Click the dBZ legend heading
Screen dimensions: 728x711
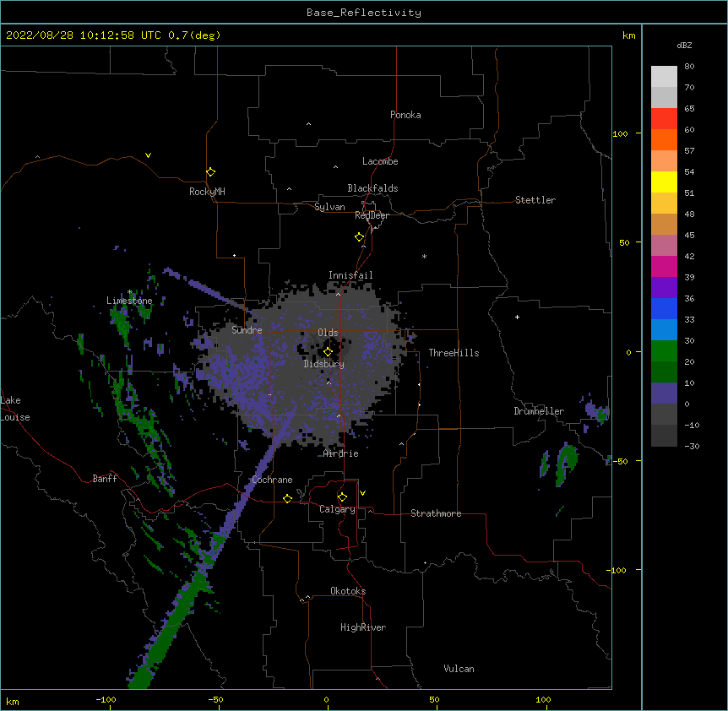[684, 45]
